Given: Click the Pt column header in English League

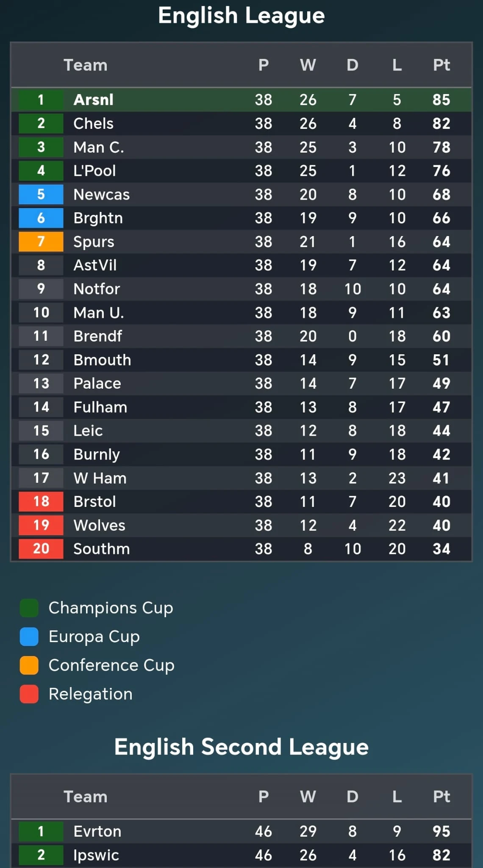Looking at the screenshot, I should pos(441,65).
